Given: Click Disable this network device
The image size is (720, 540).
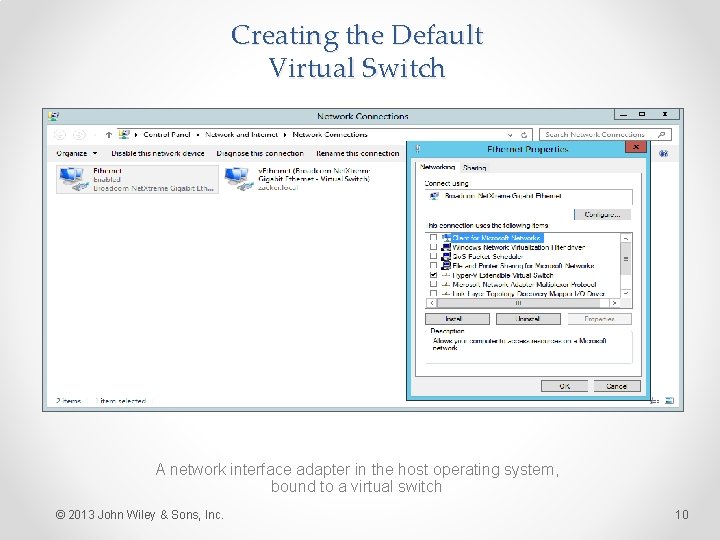Looking at the screenshot, I should point(158,153).
